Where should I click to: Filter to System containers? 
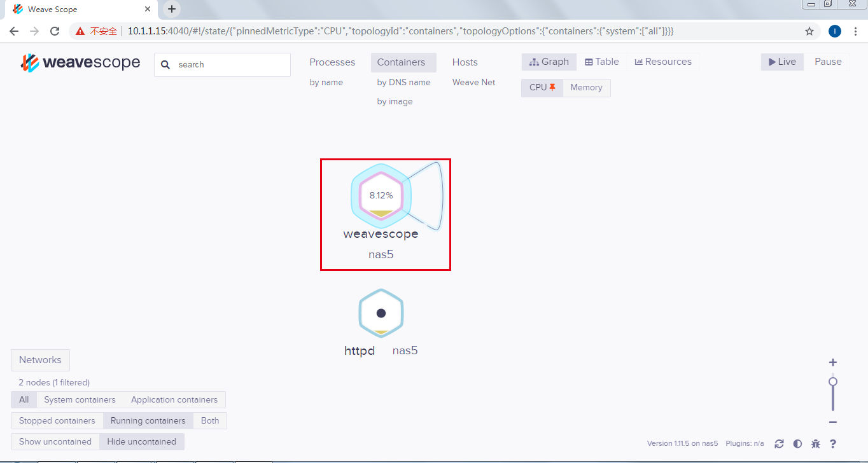pos(80,400)
